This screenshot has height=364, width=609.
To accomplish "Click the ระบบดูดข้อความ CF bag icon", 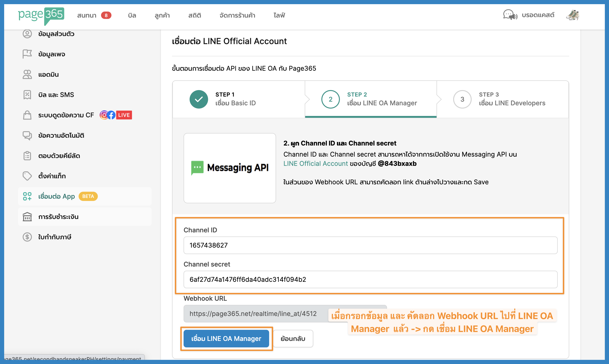I will (x=27, y=115).
